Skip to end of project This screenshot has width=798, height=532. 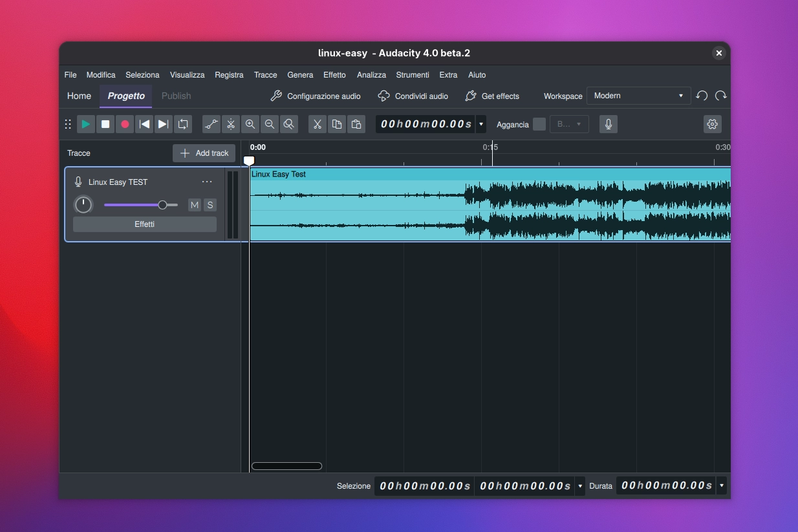pyautogui.click(x=164, y=124)
